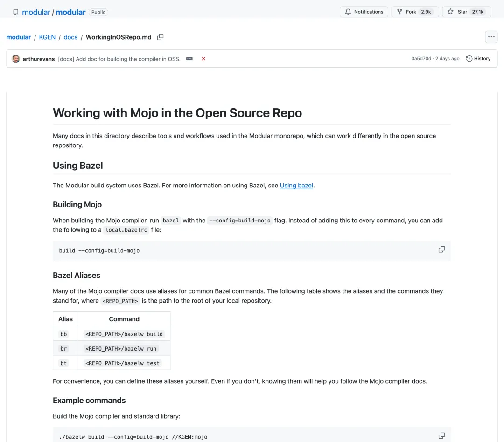
Task: Navigate to docs breadcrumb folder
Action: point(70,37)
